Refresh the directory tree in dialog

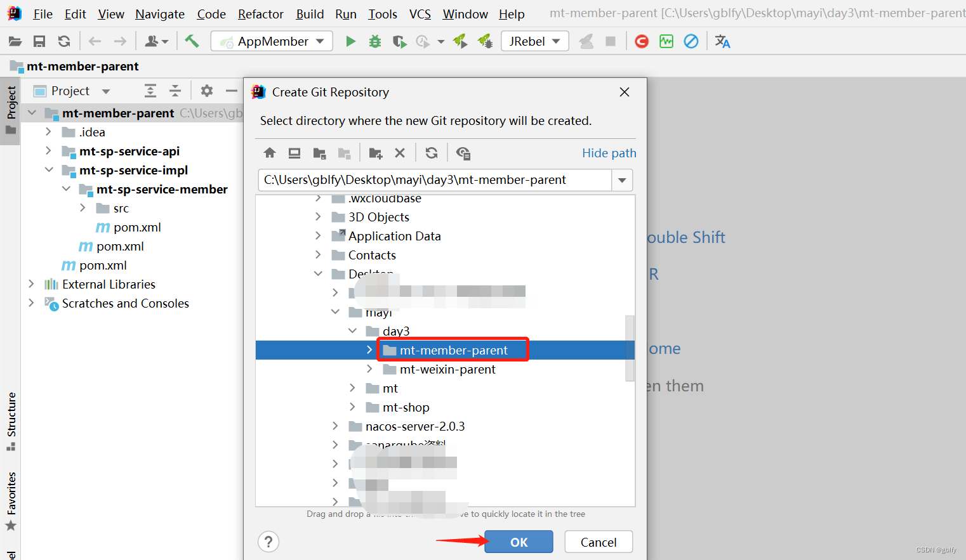click(x=432, y=153)
